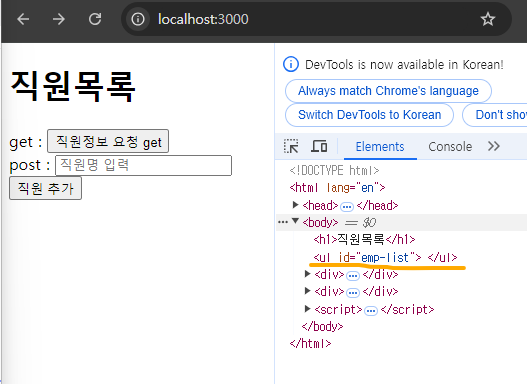Toggle the device toolbar icon
The width and height of the screenshot is (527, 384).
point(319,146)
